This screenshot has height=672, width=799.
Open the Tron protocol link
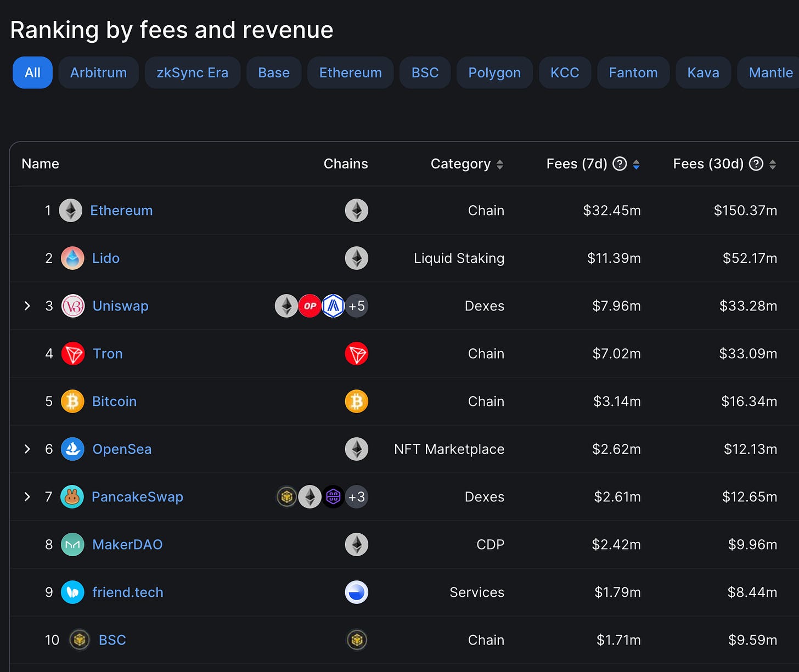click(108, 354)
